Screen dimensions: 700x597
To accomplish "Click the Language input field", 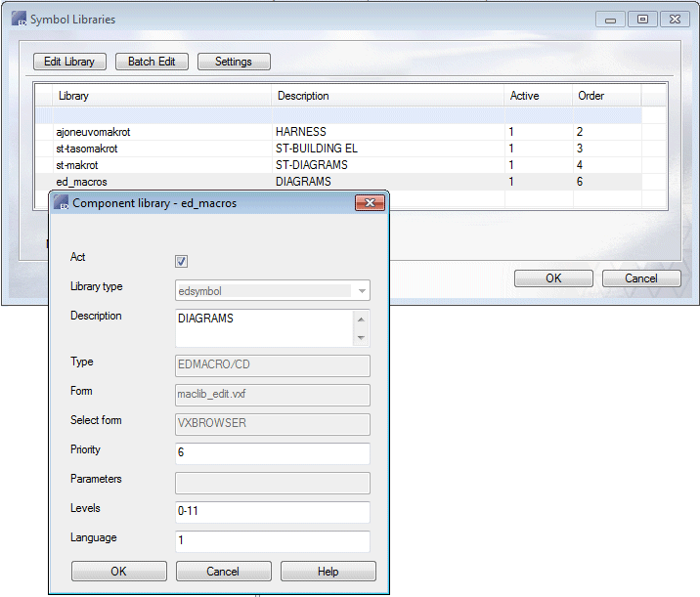I will [272, 541].
